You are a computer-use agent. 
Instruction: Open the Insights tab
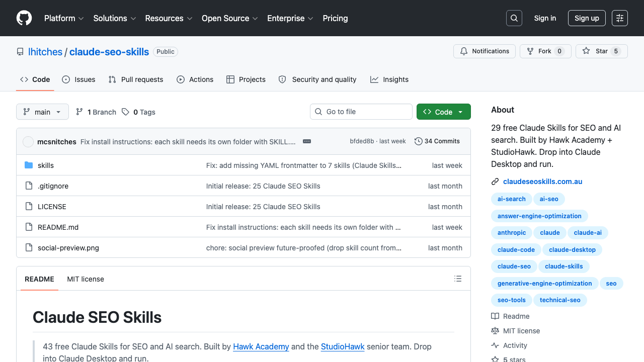pyautogui.click(x=389, y=79)
